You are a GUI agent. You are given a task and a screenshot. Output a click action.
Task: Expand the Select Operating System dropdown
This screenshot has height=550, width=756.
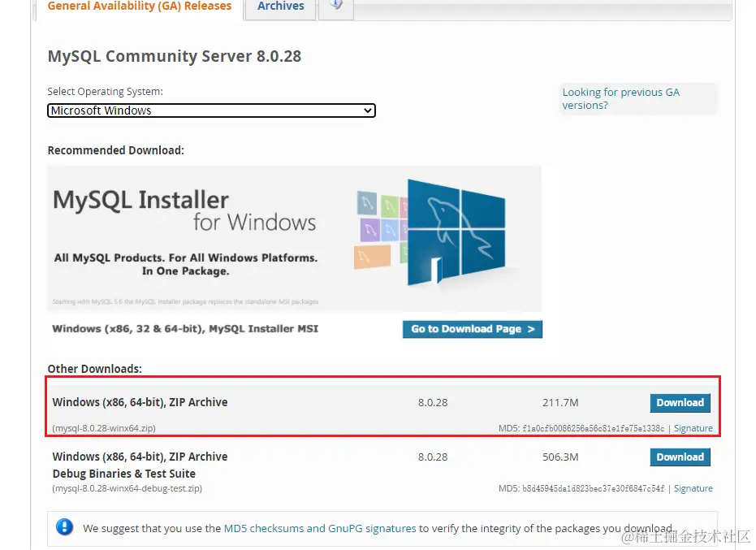(x=211, y=110)
